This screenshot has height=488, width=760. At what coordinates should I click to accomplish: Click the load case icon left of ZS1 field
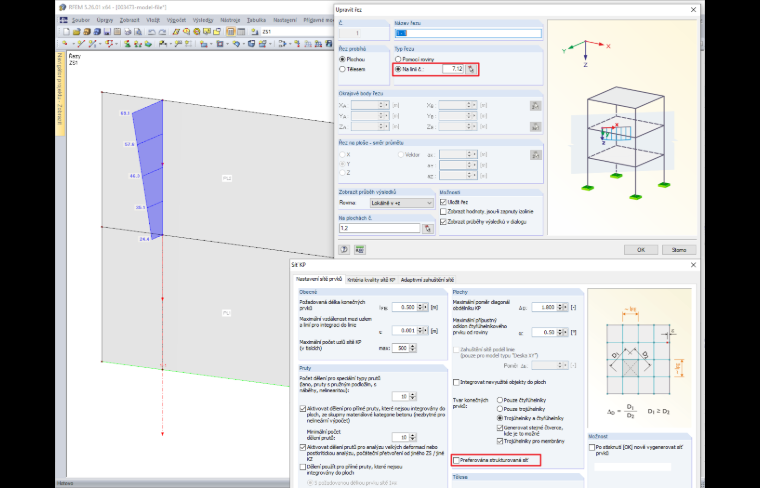(x=254, y=31)
